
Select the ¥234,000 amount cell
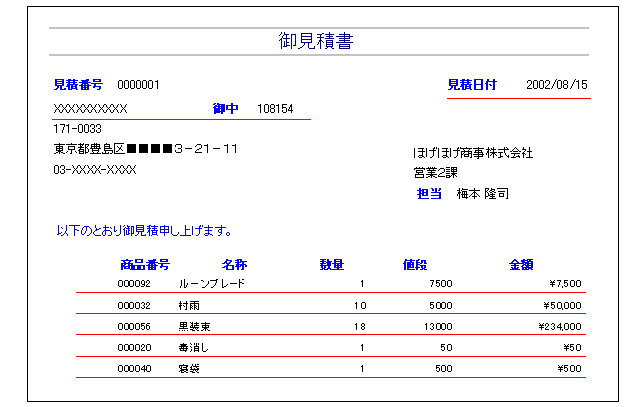[560, 326]
